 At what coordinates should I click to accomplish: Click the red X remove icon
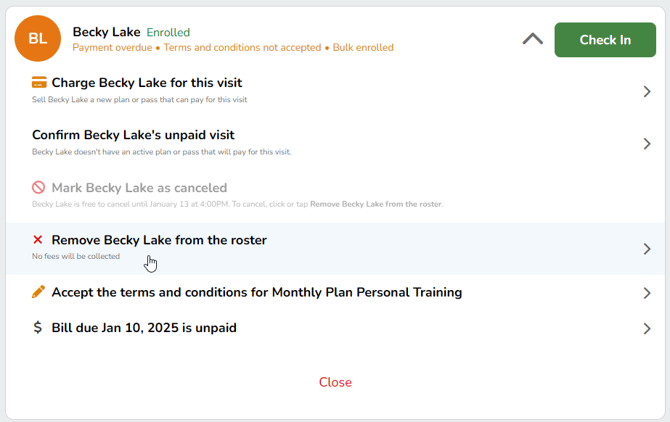click(x=38, y=240)
